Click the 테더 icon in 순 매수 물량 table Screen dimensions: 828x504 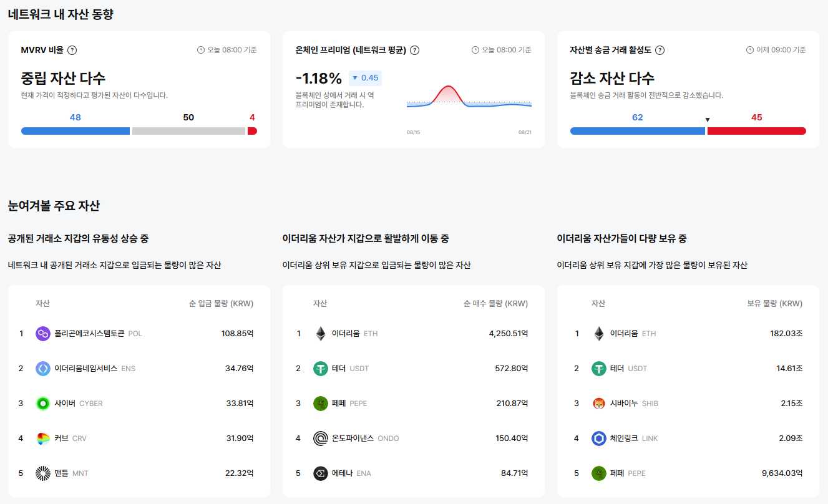click(320, 369)
